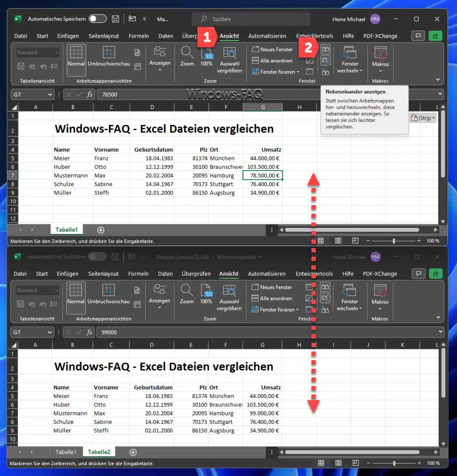The height and width of the screenshot is (476, 457).
Task: Select the Tabelle2 sheet tab
Action: point(99,451)
